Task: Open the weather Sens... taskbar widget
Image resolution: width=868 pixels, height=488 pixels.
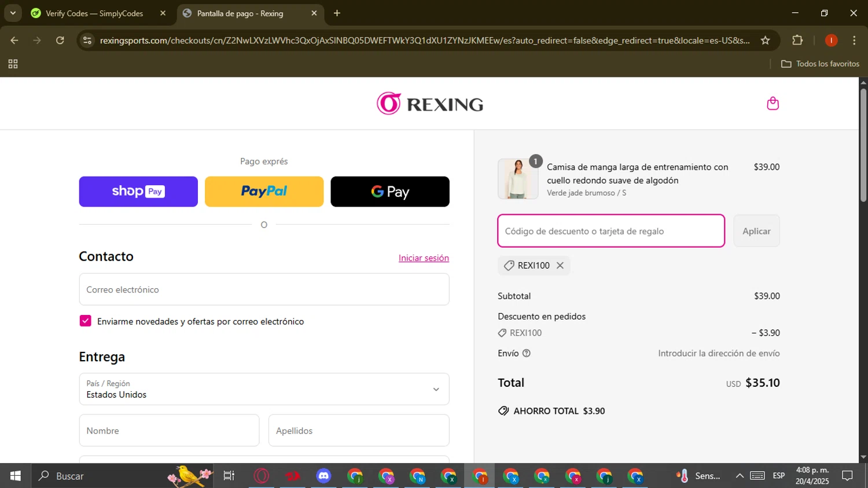Action: 698,476
